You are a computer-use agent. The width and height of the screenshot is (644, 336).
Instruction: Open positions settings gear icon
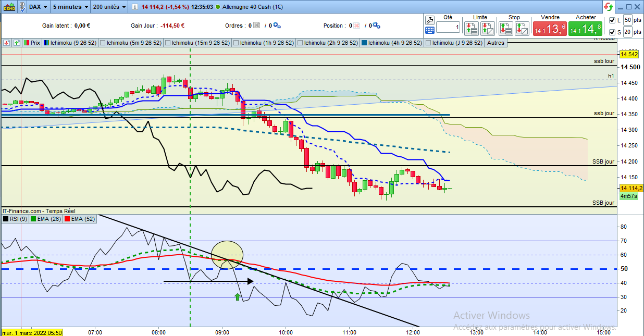coord(377,26)
